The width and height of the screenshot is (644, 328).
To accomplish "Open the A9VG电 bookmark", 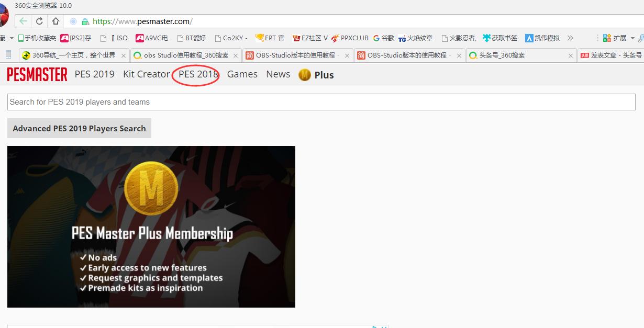I will click(x=152, y=38).
